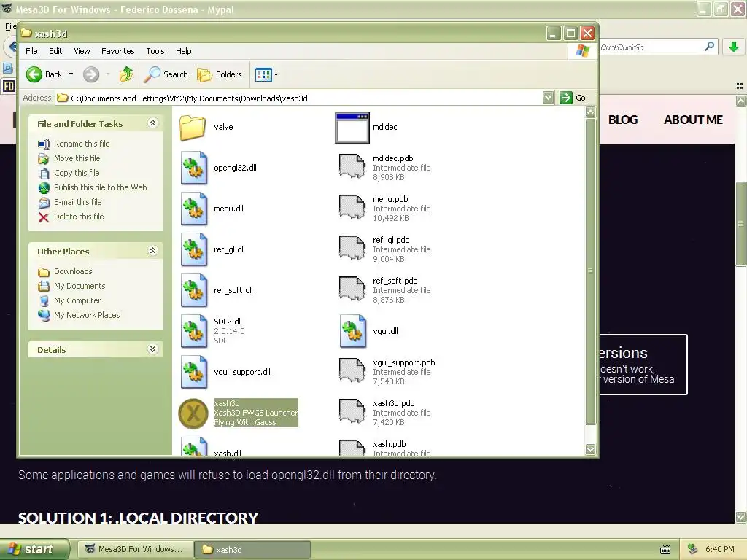This screenshot has width=747, height=560.
Task: Select the vgui_support.pdb file icon
Action: pos(352,370)
